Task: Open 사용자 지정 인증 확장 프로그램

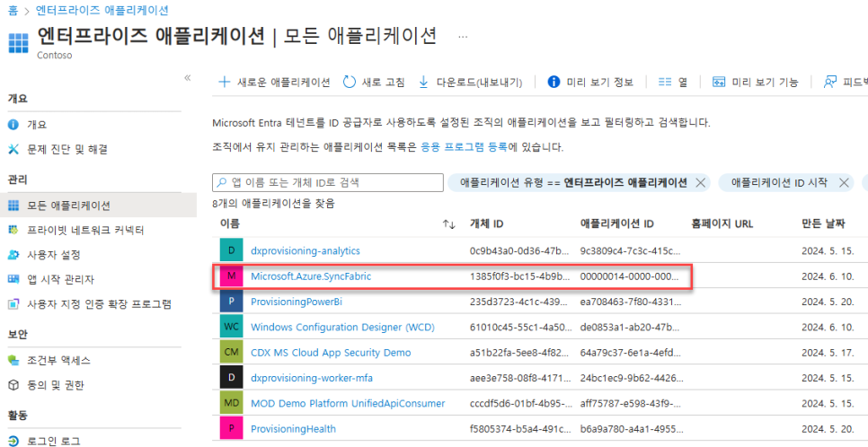Action: pyautogui.click(x=98, y=303)
